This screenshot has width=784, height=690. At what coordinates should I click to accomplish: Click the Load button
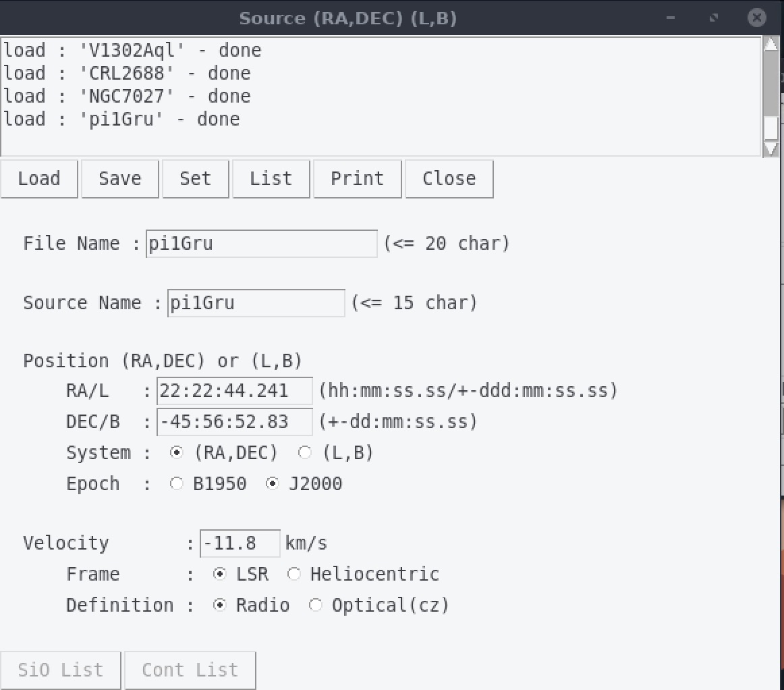39,179
